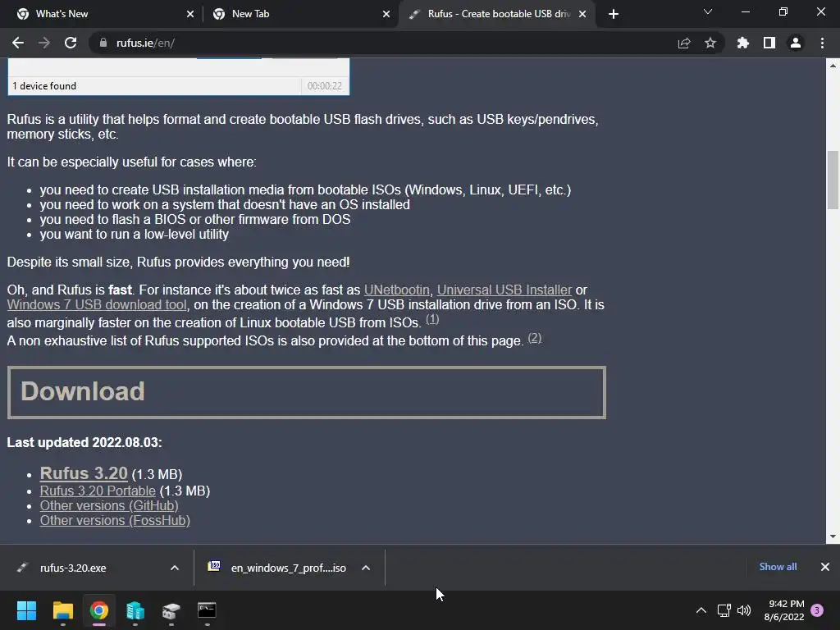
Task: Download Rufus 3.20 Portable
Action: coord(98,491)
